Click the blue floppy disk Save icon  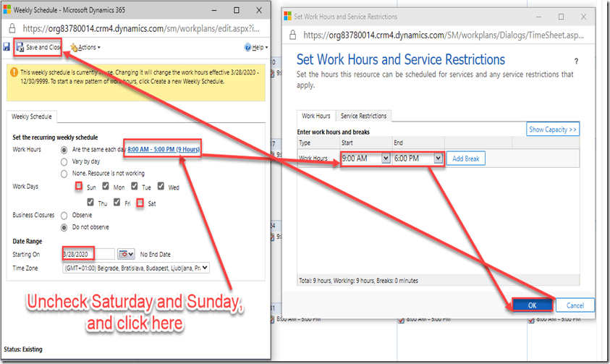pos(7,47)
